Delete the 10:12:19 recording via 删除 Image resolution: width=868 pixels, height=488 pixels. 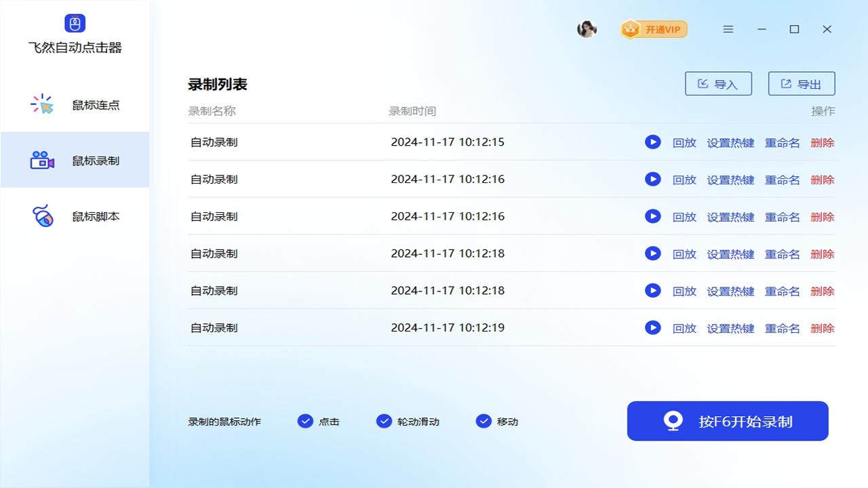822,328
